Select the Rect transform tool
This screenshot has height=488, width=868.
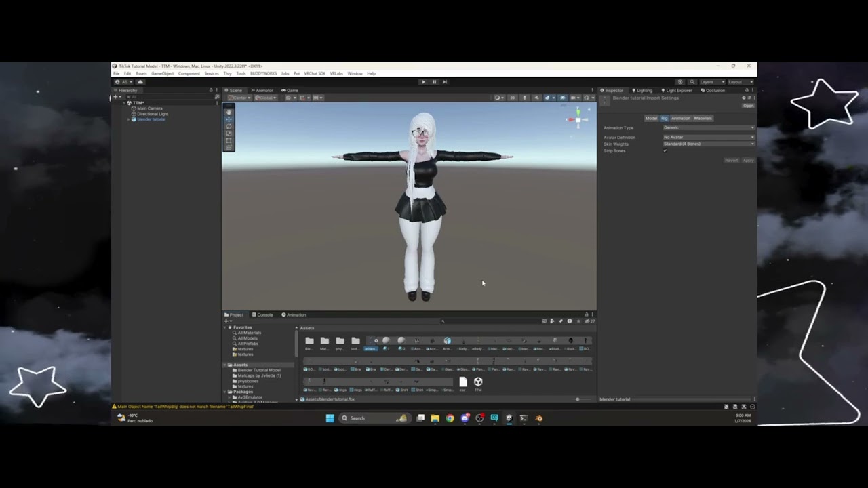tap(229, 140)
